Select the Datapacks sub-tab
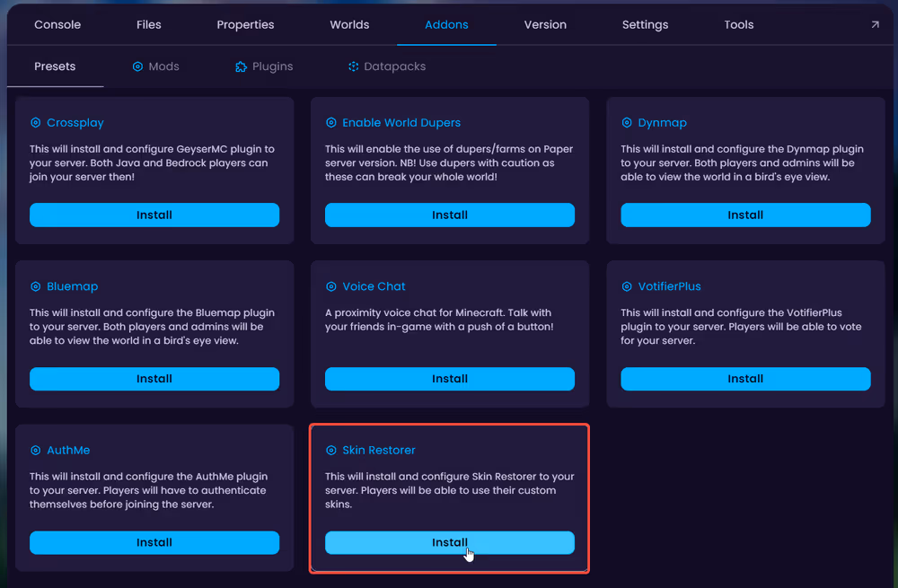Viewport: 898px width, 588px height. click(387, 66)
